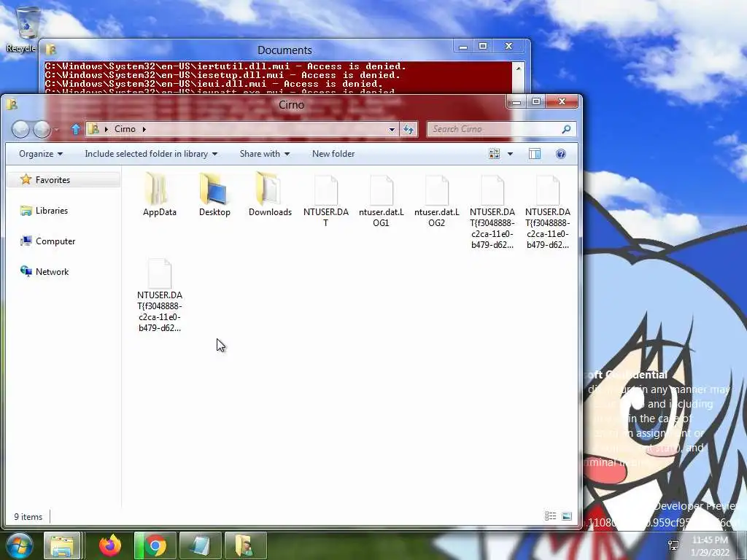The width and height of the screenshot is (747, 560).
Task: Launch Chrome from the taskbar
Action: click(x=155, y=545)
